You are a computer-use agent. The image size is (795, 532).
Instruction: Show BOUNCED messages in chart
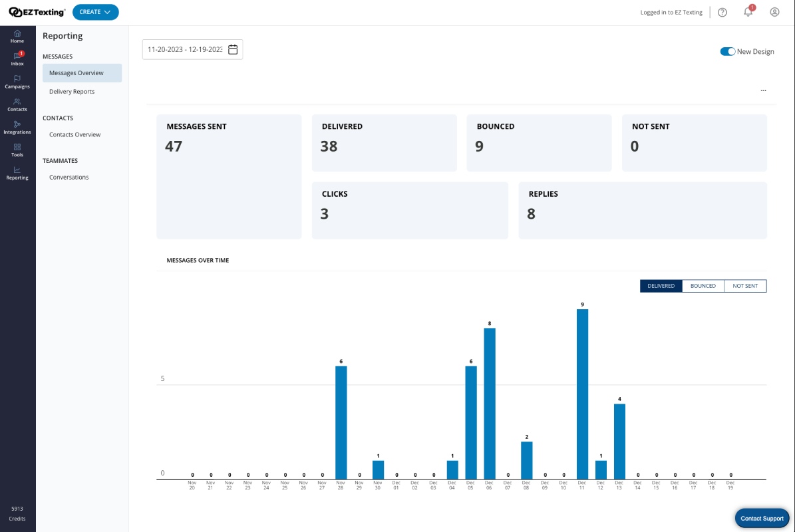coord(703,286)
